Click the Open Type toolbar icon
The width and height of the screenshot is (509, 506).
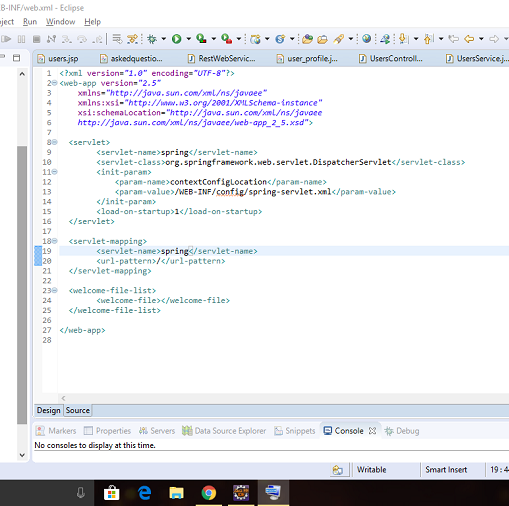[x=307, y=39]
